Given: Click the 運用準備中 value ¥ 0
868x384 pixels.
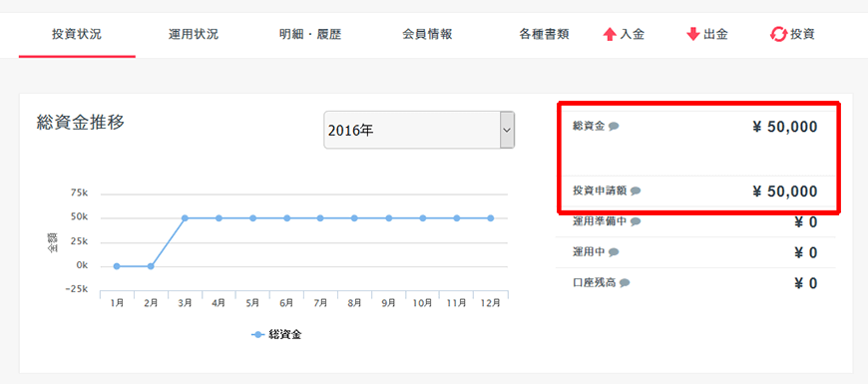Looking at the screenshot, I should click(806, 222).
